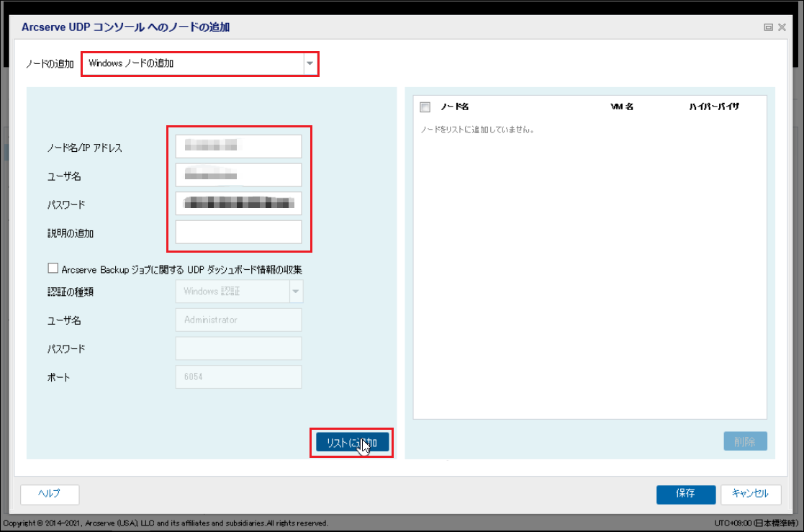Open the ヘルプ button

(x=50, y=494)
